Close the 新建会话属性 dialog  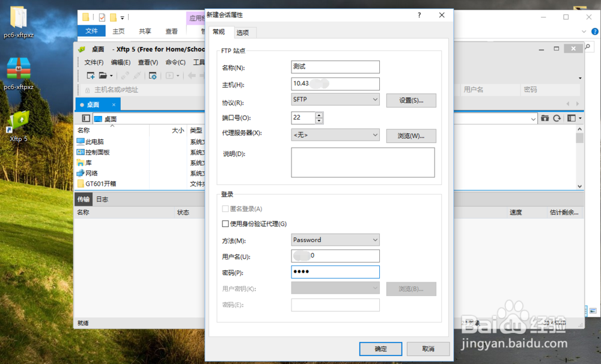click(442, 15)
